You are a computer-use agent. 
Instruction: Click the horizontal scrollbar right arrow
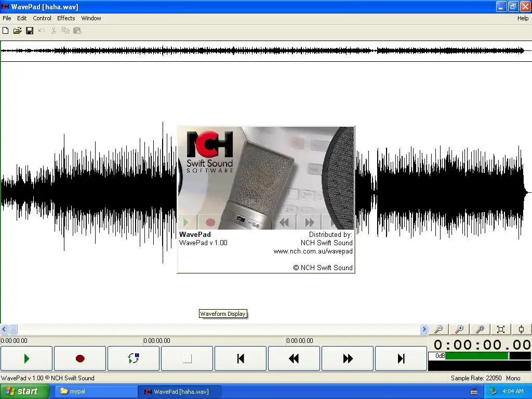(x=424, y=329)
